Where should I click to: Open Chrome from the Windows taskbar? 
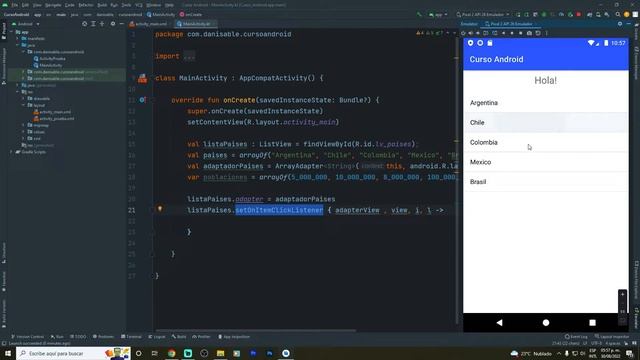171,353
